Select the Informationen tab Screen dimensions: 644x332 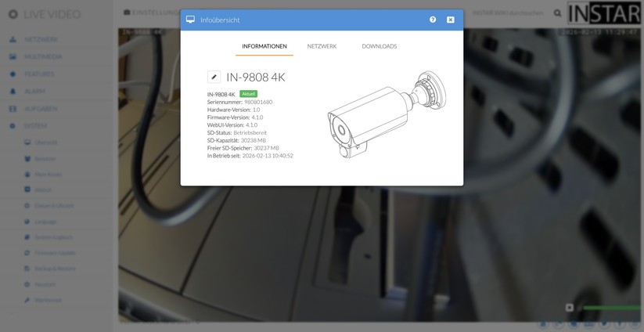pos(264,46)
